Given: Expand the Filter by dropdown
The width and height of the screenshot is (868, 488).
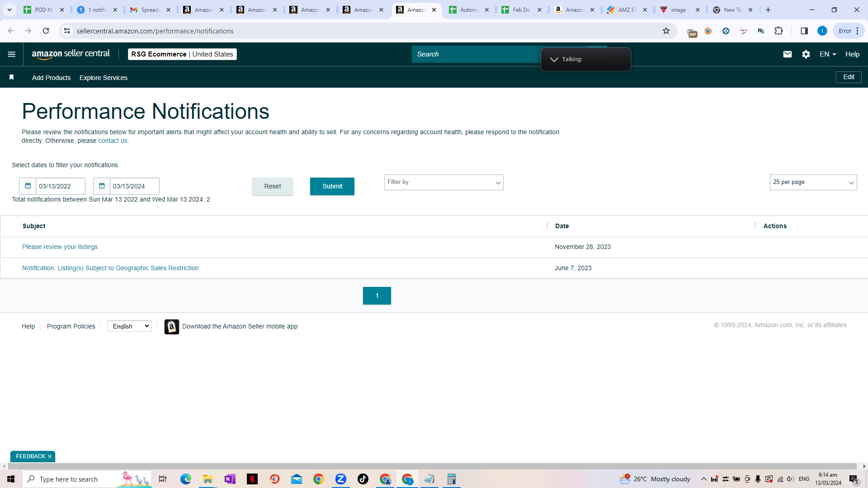Looking at the screenshot, I should tap(443, 183).
